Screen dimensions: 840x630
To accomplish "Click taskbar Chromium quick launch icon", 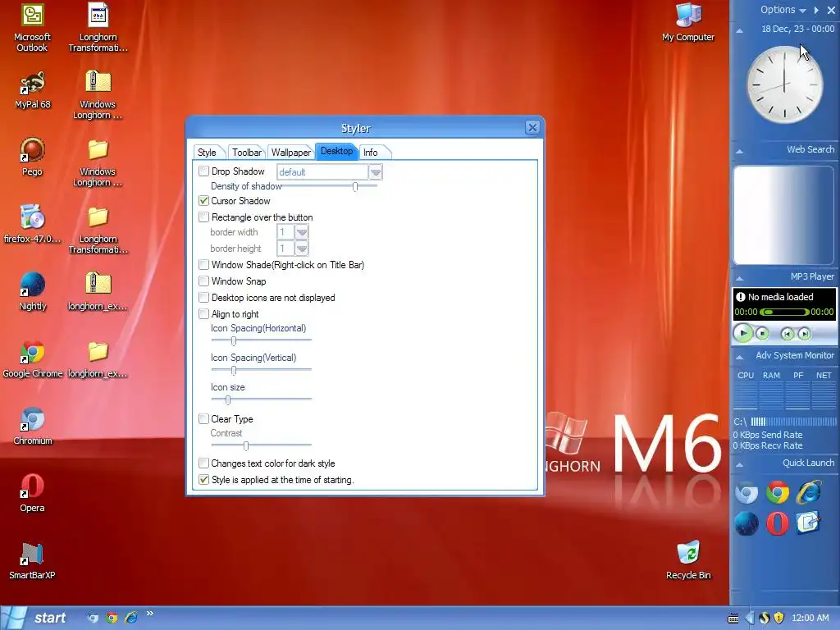I will tap(93, 618).
